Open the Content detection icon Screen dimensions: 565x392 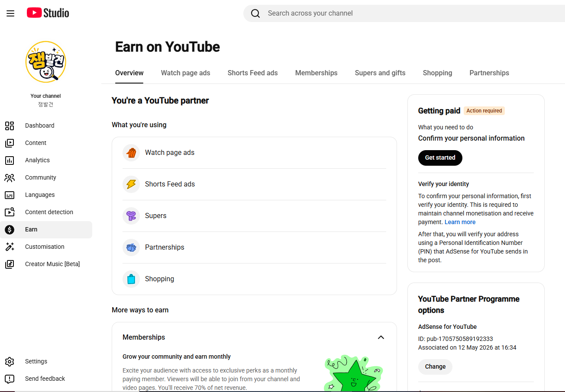[x=10, y=212]
